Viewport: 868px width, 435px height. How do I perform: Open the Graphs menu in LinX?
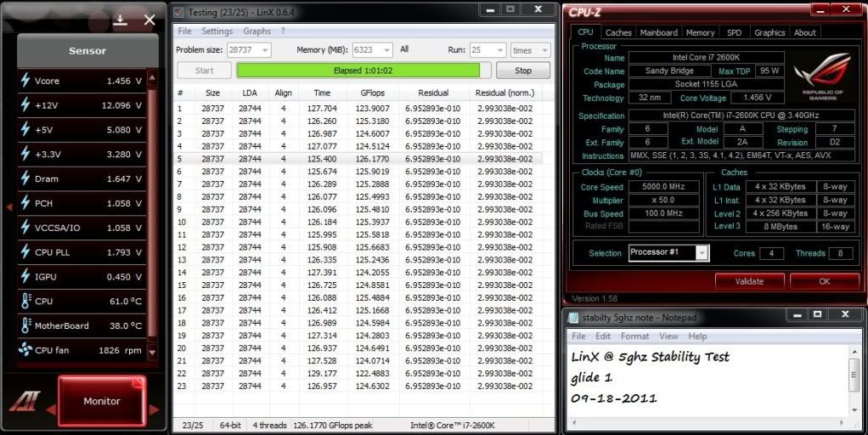pyautogui.click(x=256, y=31)
